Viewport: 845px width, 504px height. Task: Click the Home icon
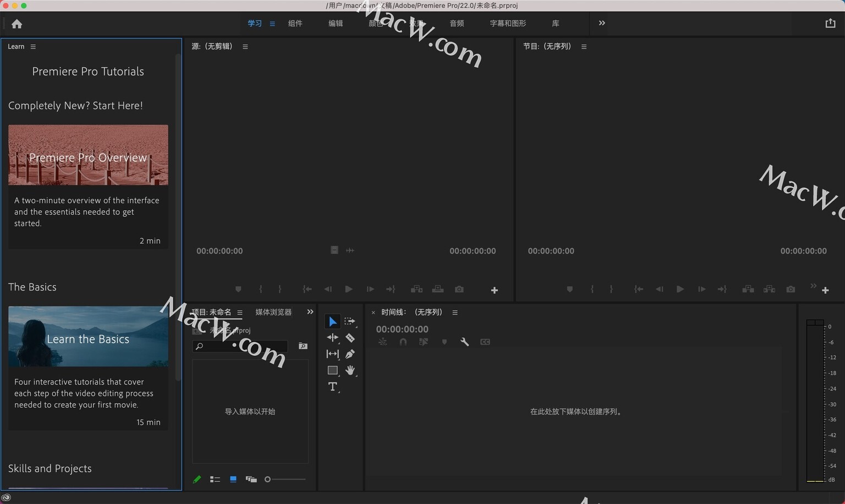pos(17,24)
